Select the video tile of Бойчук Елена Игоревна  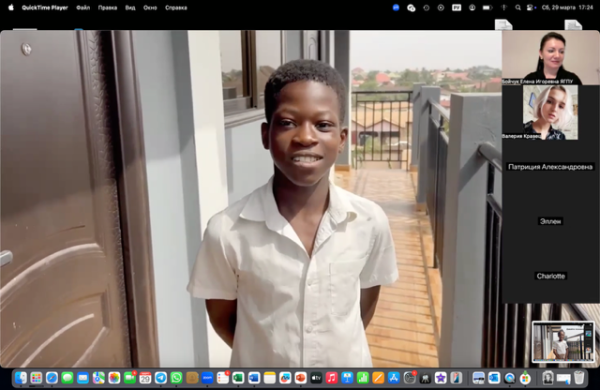(550, 57)
